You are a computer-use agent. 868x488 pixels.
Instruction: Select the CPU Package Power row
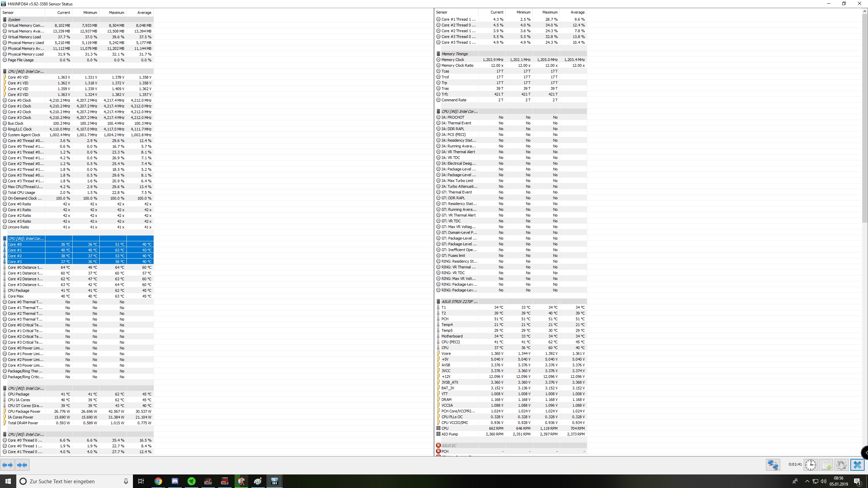[x=24, y=411]
